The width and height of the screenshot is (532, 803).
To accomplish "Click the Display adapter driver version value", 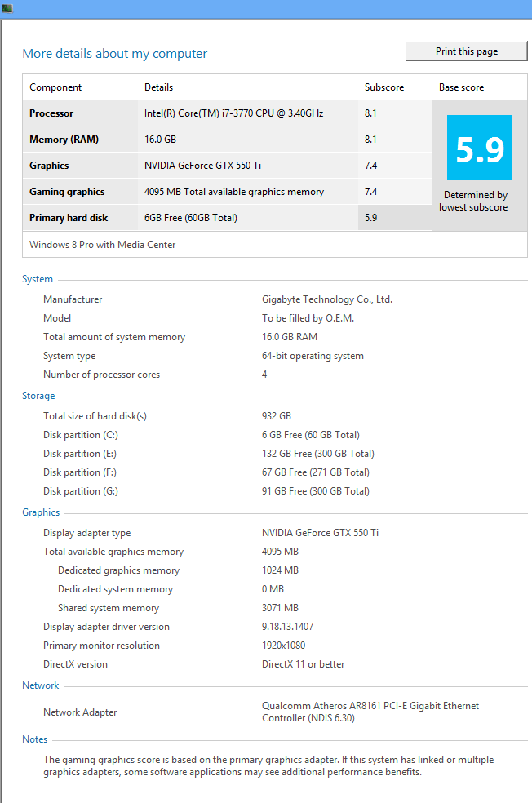I will point(287,627).
